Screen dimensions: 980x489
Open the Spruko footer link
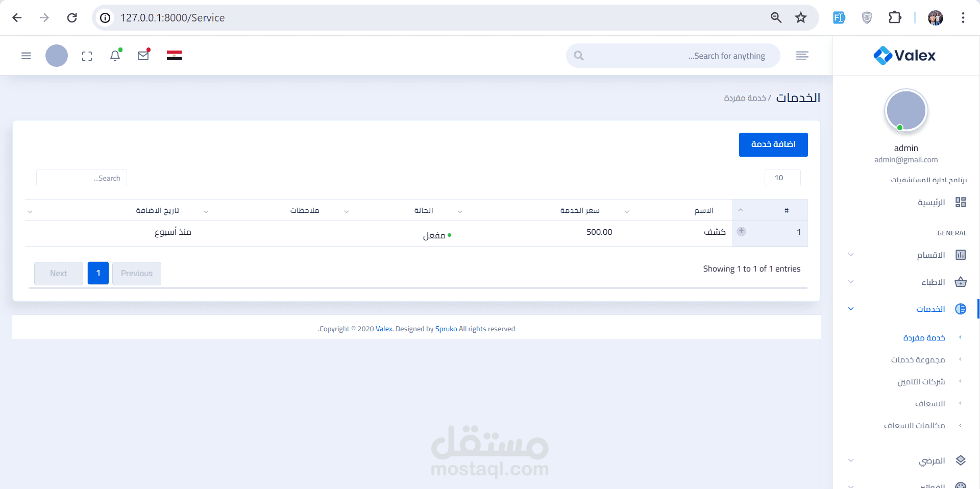(446, 329)
